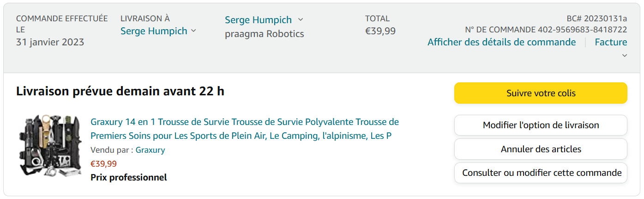Image resolution: width=644 pixels, height=199 pixels.
Task: Visit the Graxury seller link after Vendu par
Action: tap(150, 150)
